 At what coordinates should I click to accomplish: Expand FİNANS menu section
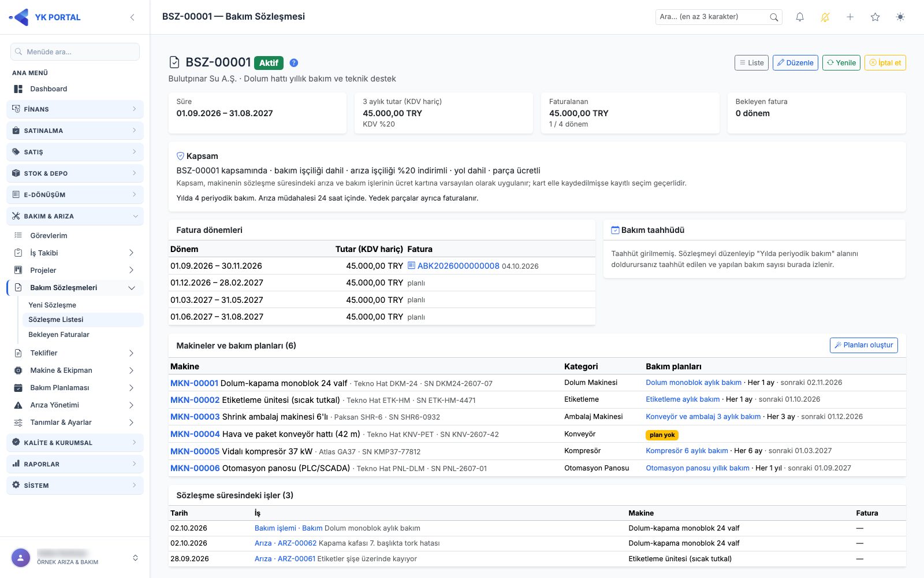(75, 109)
